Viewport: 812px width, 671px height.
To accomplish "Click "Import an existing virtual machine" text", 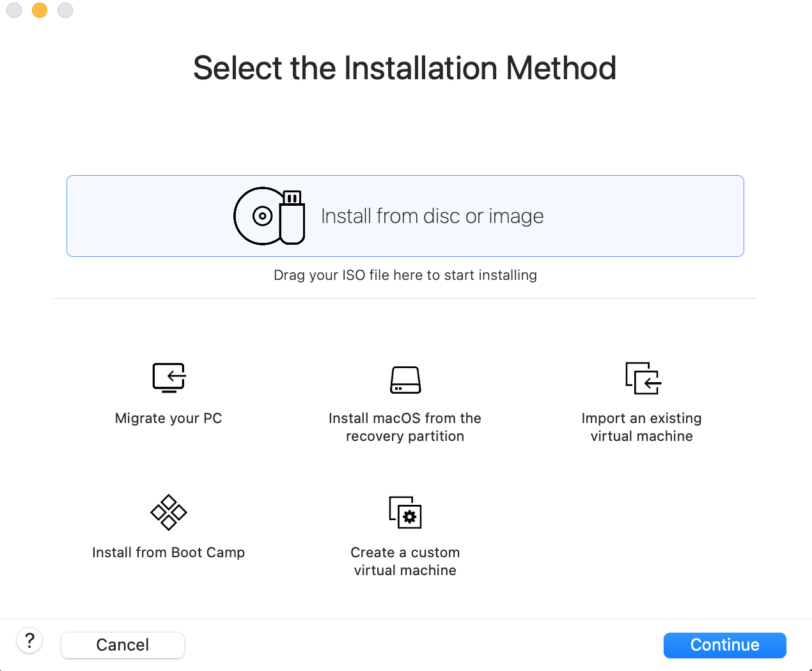I will [x=642, y=427].
